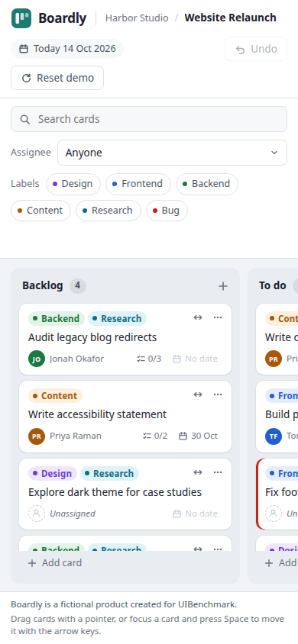
Task: Click move icon on Explore dark theme card
Action: click(x=198, y=472)
